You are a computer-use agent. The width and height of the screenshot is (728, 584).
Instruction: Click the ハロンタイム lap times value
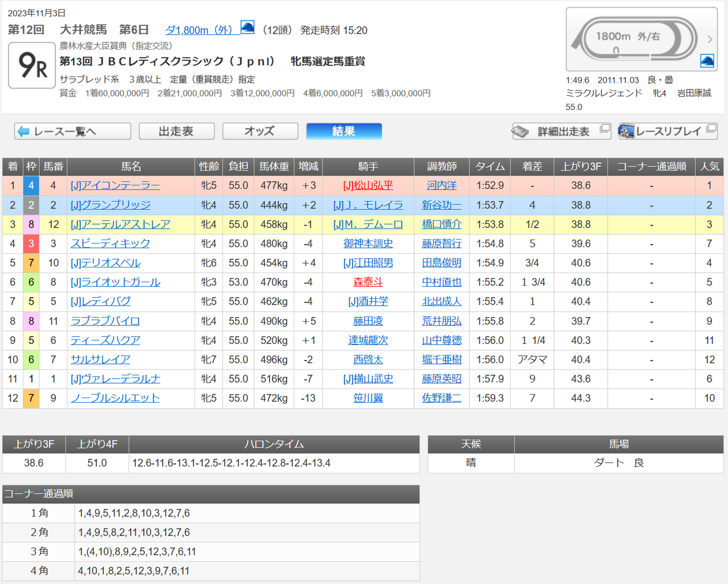pyautogui.click(x=232, y=463)
